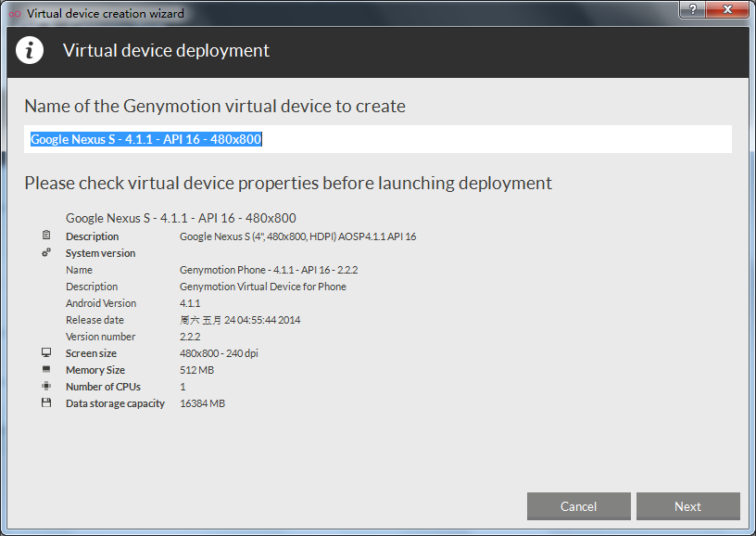Click the Data storage capacity label
The height and width of the screenshot is (536, 756).
point(115,403)
